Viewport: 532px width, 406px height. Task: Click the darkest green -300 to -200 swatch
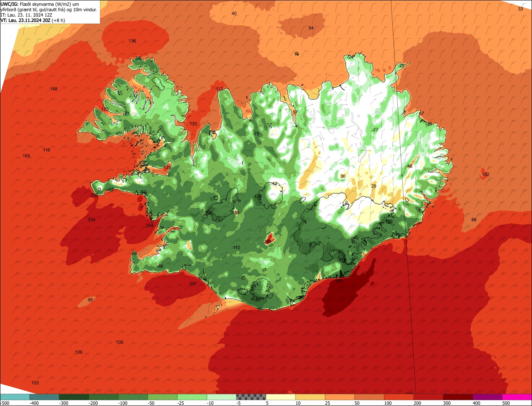coord(74,397)
